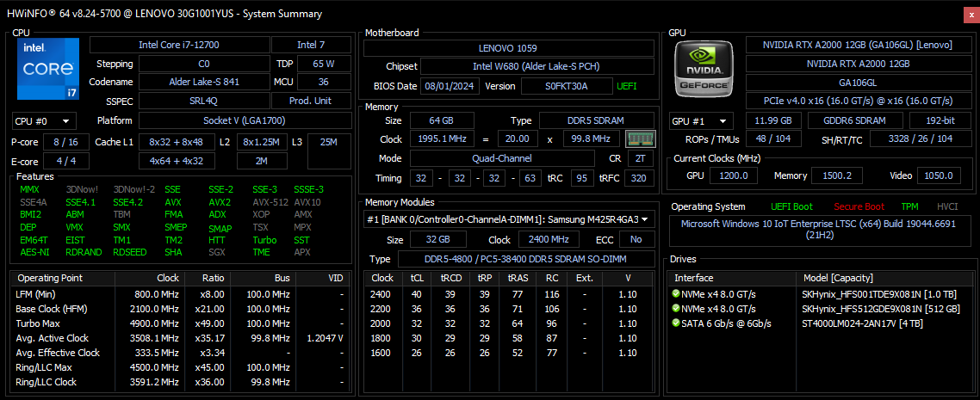Click the memory size 64 GB value
The image size is (980, 400).
click(x=442, y=120)
